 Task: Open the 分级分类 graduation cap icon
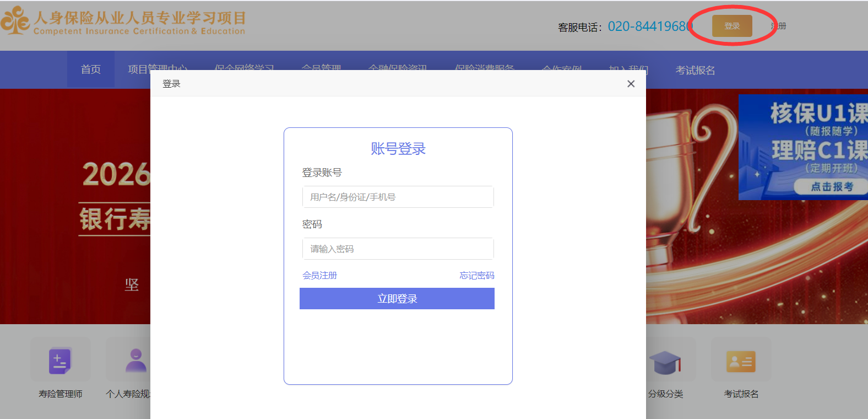click(x=665, y=362)
